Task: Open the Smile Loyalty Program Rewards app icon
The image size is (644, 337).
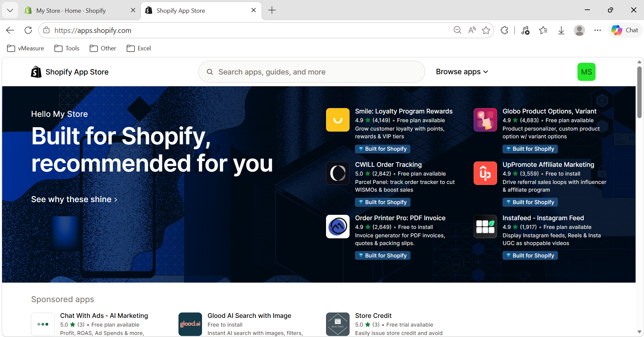Action: (337, 120)
